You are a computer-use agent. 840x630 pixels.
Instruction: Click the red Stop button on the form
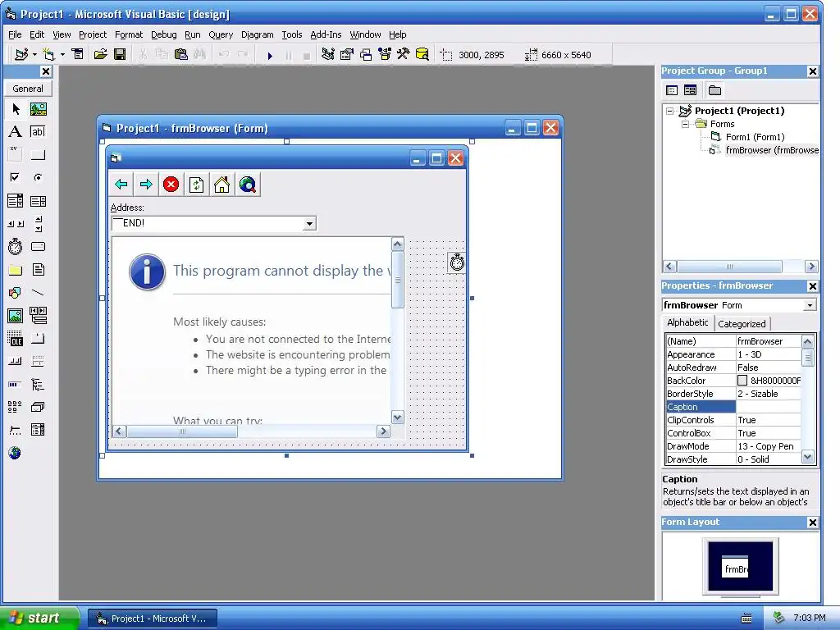tap(171, 185)
